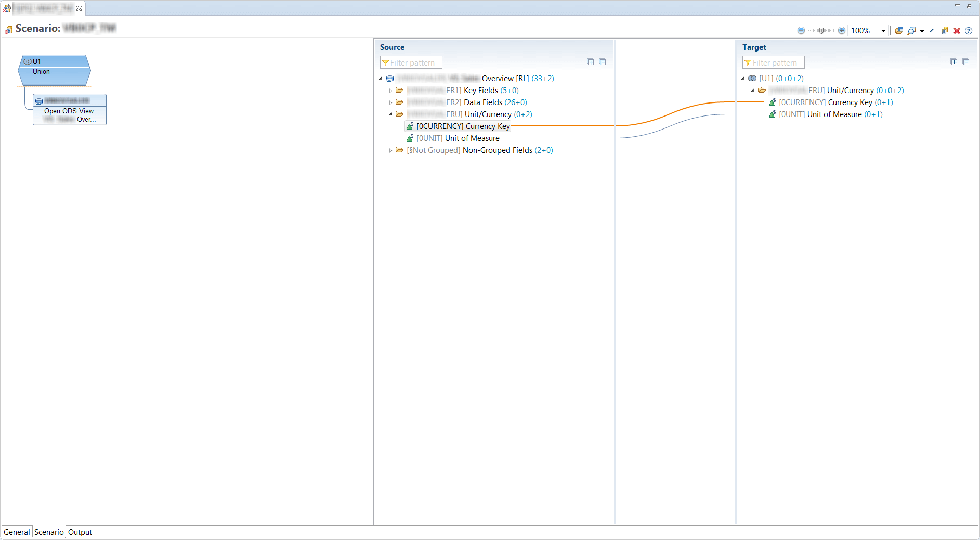Delete selected mapping with the red X icon
Image resolution: width=980 pixels, height=540 pixels.
pyautogui.click(x=957, y=30)
